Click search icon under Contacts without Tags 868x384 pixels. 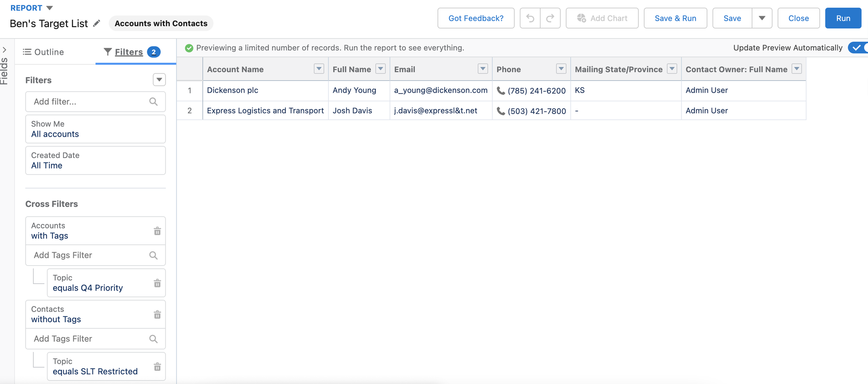tap(153, 339)
